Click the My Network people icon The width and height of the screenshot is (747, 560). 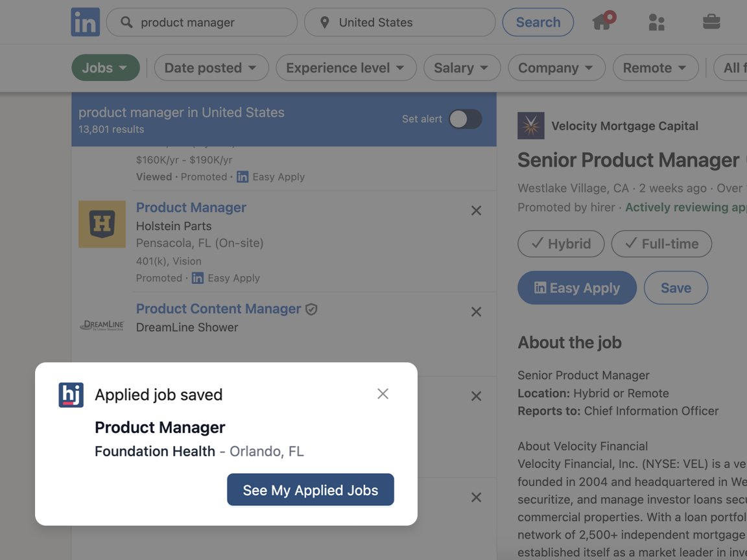pyautogui.click(x=657, y=22)
